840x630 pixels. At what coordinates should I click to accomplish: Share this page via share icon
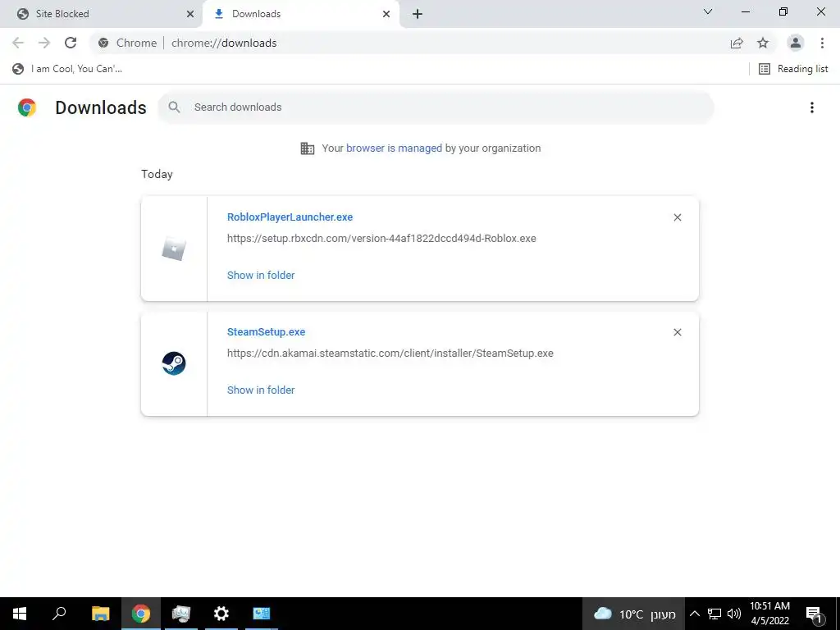click(x=737, y=43)
